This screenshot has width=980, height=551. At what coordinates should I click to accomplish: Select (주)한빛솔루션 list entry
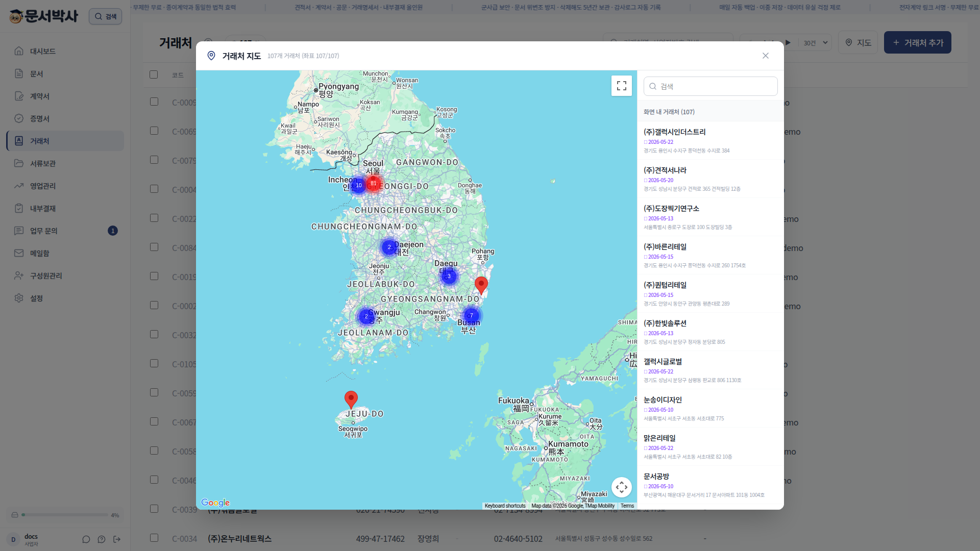tap(710, 332)
